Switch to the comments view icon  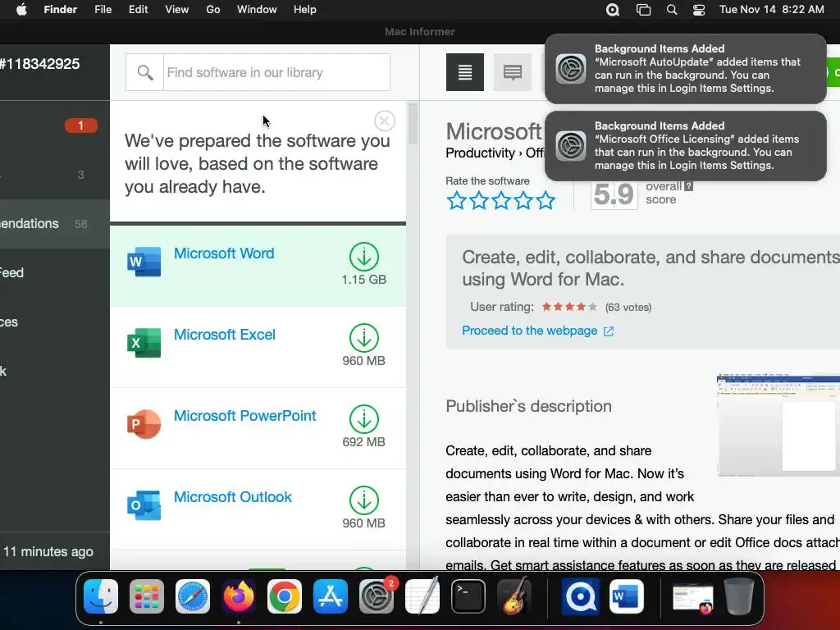pos(513,72)
